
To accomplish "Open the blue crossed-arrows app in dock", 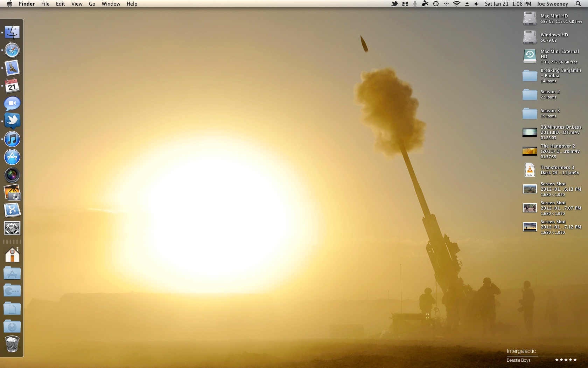I will 12,210.
